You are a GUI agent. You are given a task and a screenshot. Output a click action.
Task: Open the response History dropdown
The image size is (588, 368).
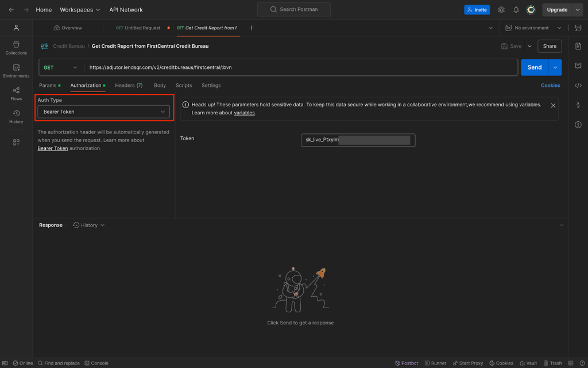[x=89, y=225]
